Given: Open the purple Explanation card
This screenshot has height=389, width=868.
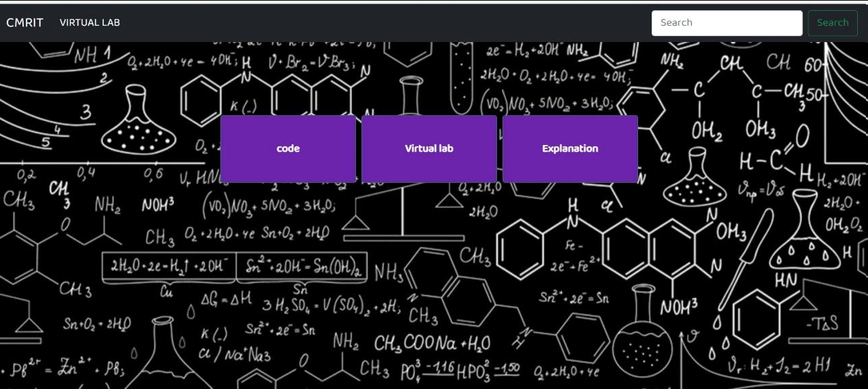Looking at the screenshot, I should pos(570,148).
